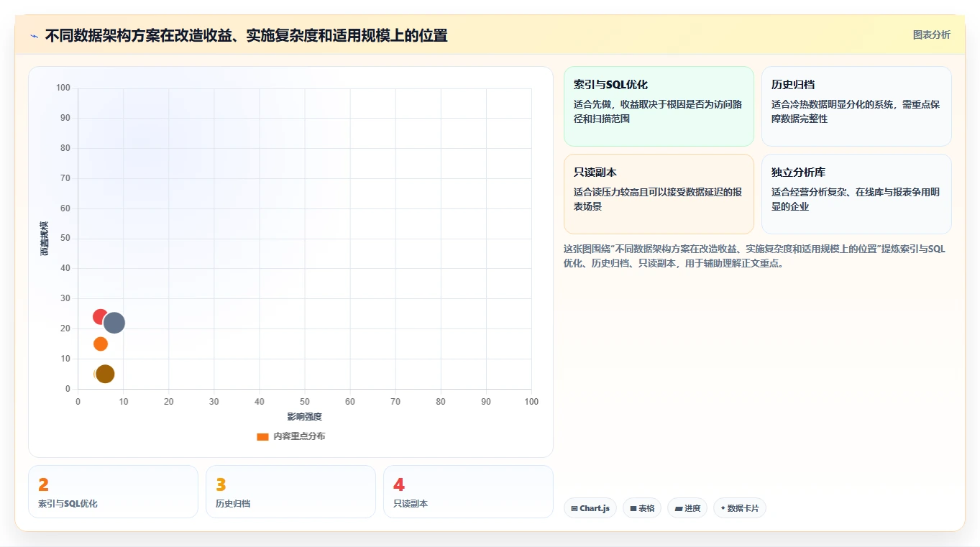Open the 索引与SQL优化 info card
The height and width of the screenshot is (547, 980).
[x=659, y=106]
